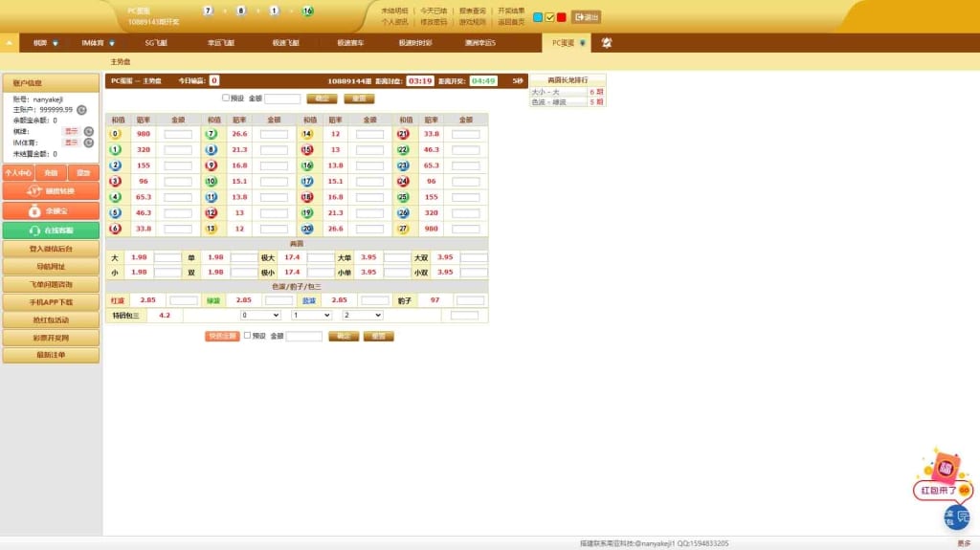This screenshot has width=980, height=550.
Task: Open the blue chat bubble widget
Action: pyautogui.click(x=957, y=517)
